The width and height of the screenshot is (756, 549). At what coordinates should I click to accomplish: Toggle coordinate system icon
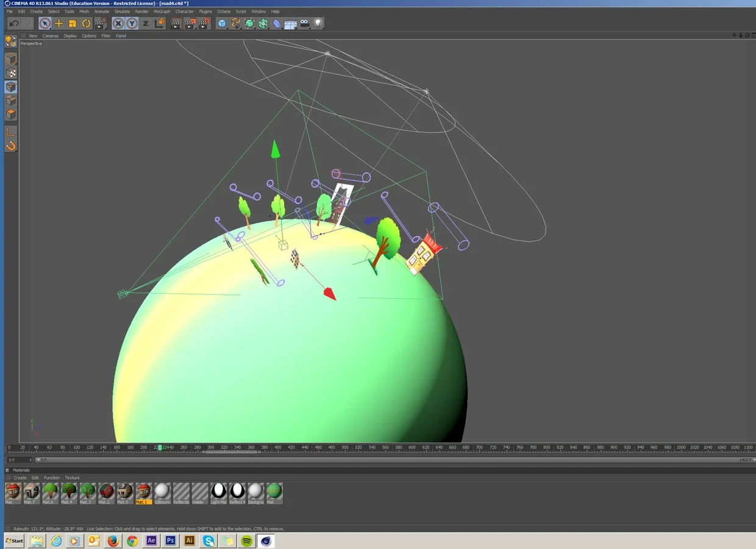pos(159,23)
